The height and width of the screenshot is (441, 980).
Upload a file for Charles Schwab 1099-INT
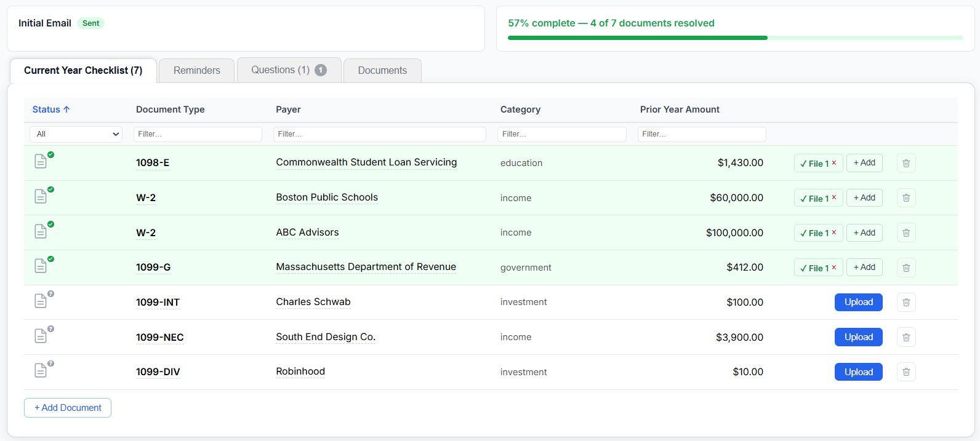(x=859, y=302)
